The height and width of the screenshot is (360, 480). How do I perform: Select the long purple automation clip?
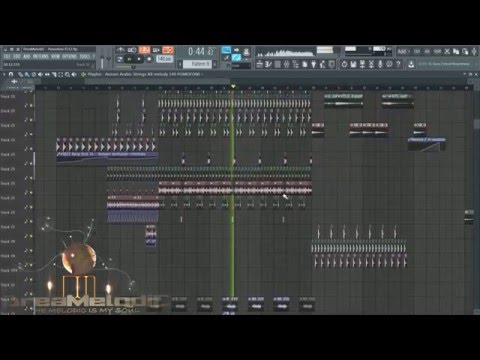pyautogui.click(x=107, y=157)
